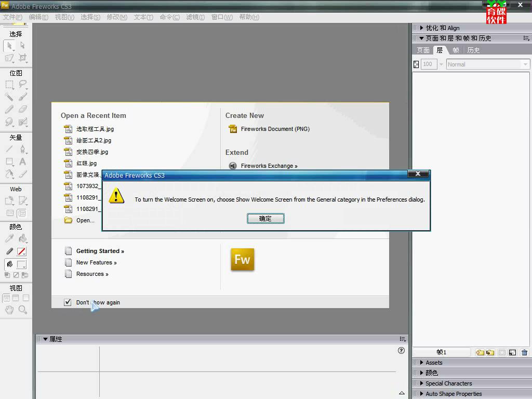Open the Properties panel help icon
Image resolution: width=532 pixels, height=399 pixels.
pyautogui.click(x=401, y=351)
